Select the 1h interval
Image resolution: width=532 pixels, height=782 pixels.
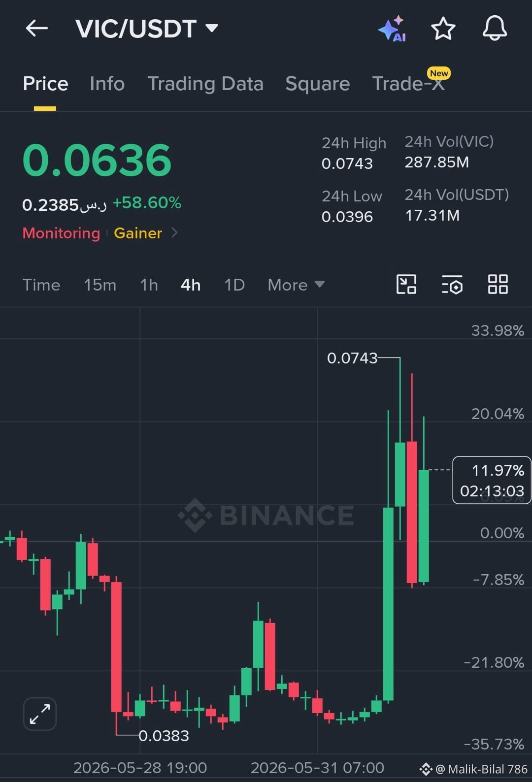[x=149, y=285]
